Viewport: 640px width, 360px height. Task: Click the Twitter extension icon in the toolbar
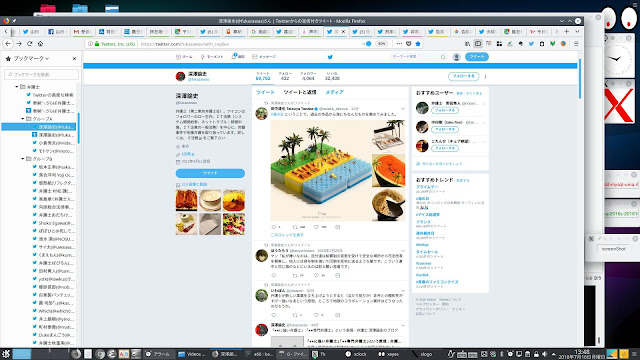point(531,44)
